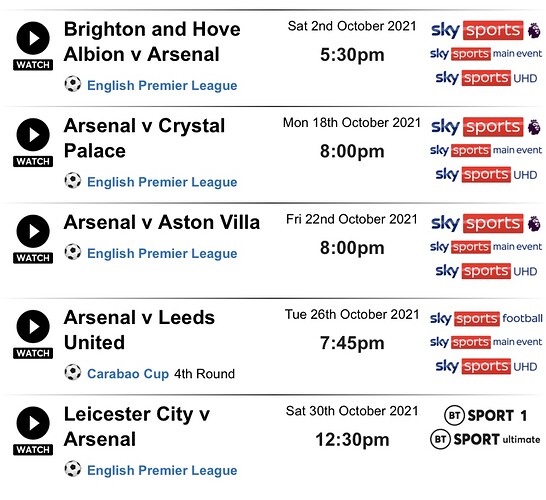Click the Watch play icon for Leicester City v Arsenal
The height and width of the screenshot is (500, 546).
tap(33, 423)
